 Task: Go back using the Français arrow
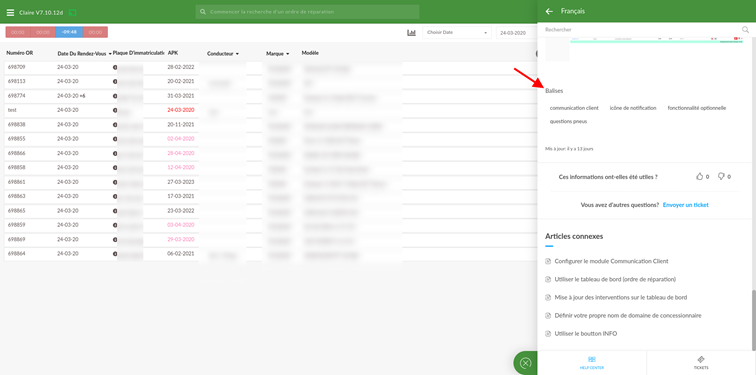point(549,11)
